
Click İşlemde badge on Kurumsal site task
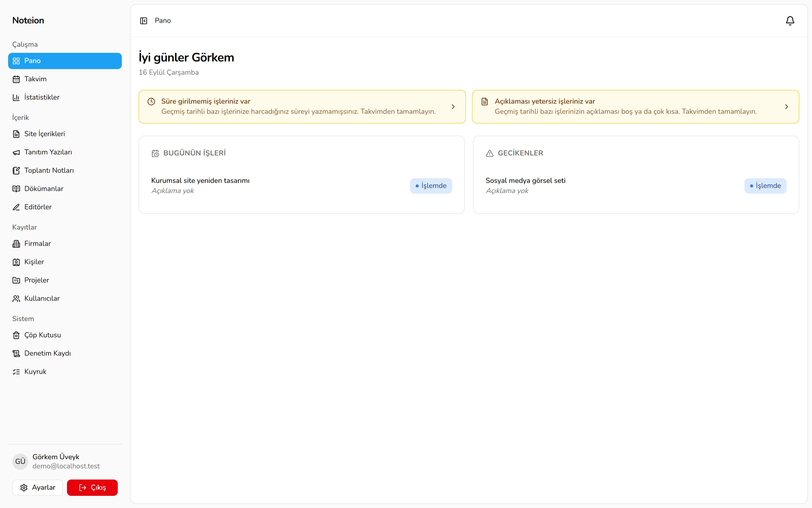[431, 186]
